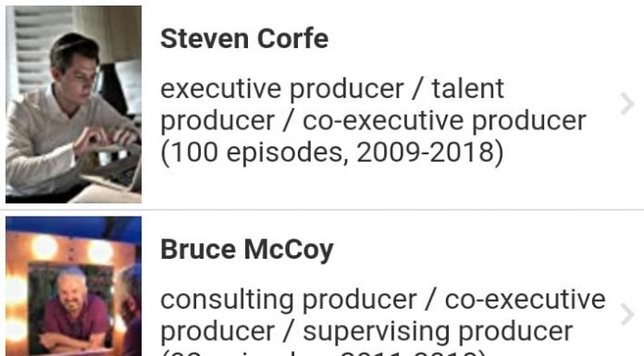
Task: Tap the blank area below Corfe's episode count
Action: 369,187
